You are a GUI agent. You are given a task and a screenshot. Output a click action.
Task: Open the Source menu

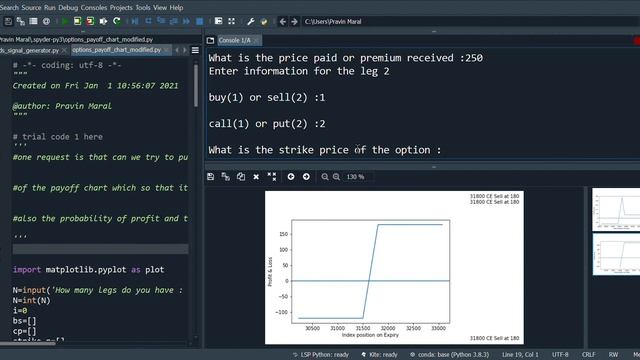31,7
